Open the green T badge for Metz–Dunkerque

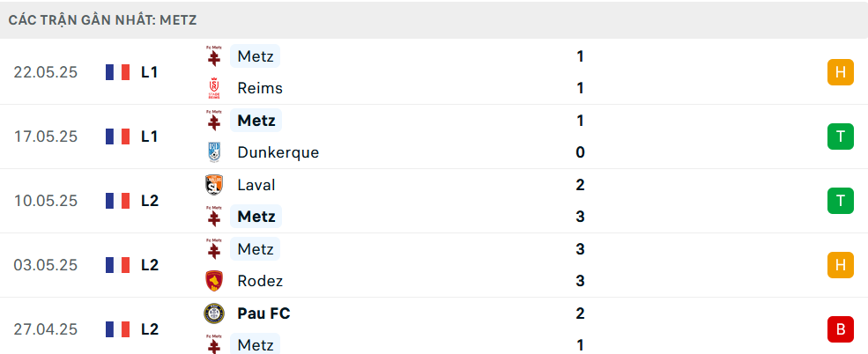(841, 136)
